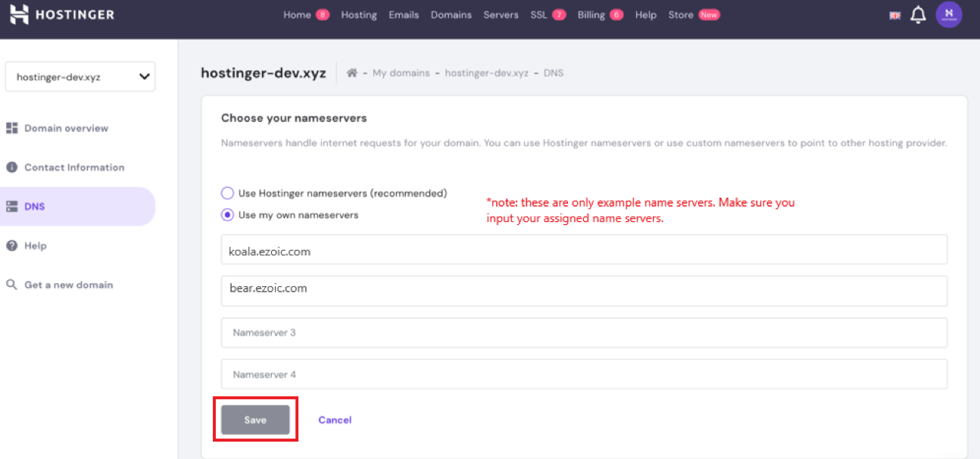
Task: Open the user profile avatar
Action: click(x=948, y=14)
